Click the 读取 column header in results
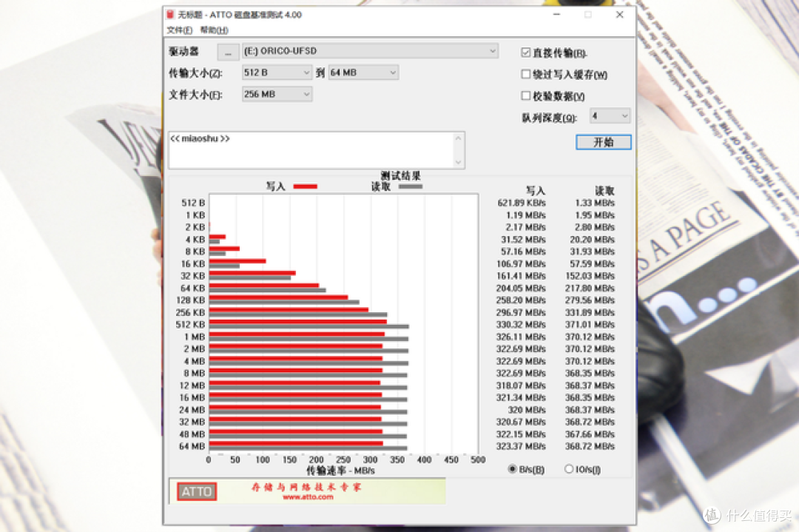 604,191
